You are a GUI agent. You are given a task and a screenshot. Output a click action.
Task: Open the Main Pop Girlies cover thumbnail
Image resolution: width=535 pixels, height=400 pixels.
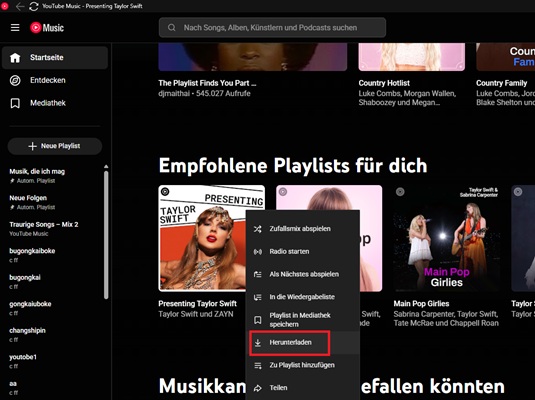pyautogui.click(x=447, y=238)
